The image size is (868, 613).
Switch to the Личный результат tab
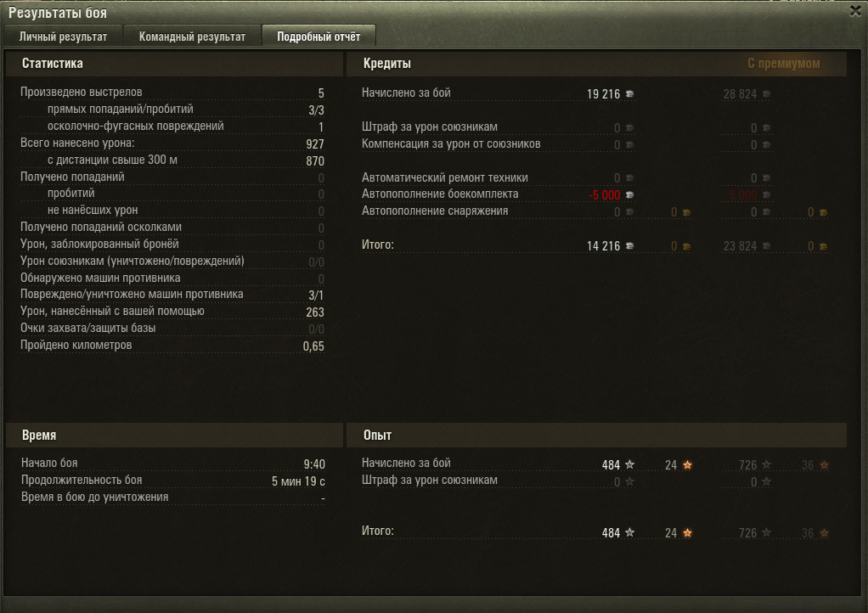[x=63, y=37]
